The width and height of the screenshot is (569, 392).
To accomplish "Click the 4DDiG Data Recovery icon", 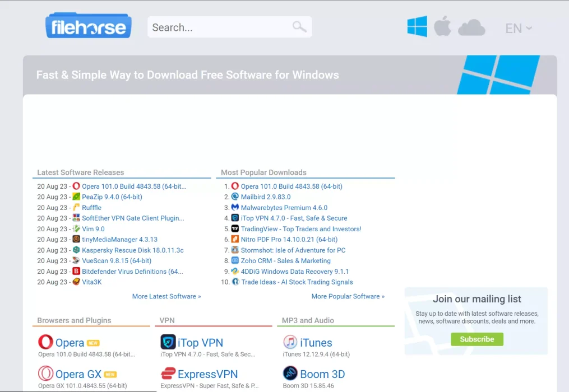I will click(x=235, y=271).
